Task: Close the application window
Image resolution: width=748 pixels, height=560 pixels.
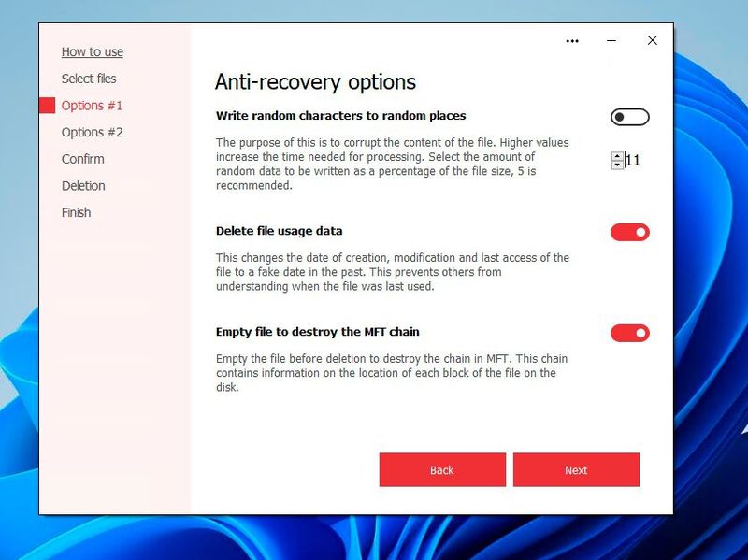Action: [x=652, y=41]
